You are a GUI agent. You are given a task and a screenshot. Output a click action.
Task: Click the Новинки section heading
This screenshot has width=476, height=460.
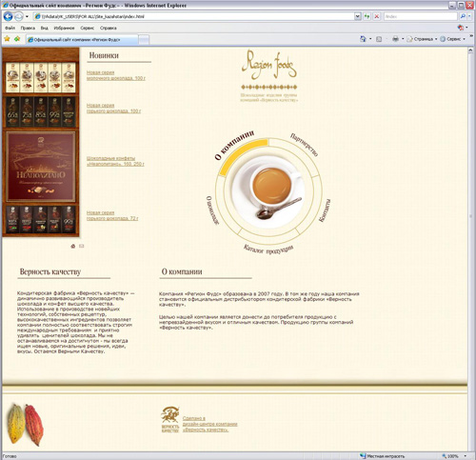coord(104,55)
